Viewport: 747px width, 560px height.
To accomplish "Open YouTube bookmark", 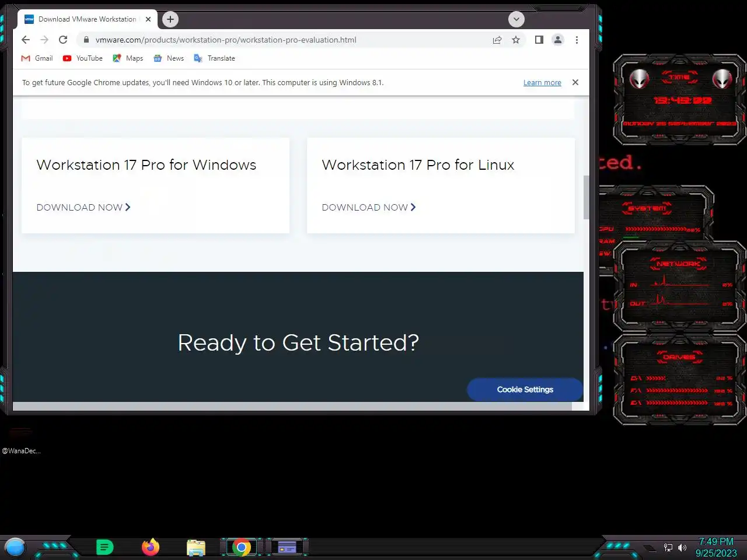I will tap(82, 58).
